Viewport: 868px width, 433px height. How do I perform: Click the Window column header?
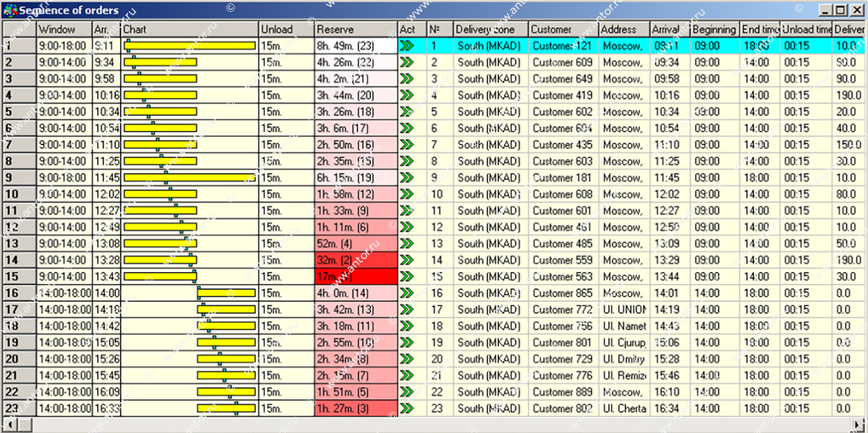64,29
